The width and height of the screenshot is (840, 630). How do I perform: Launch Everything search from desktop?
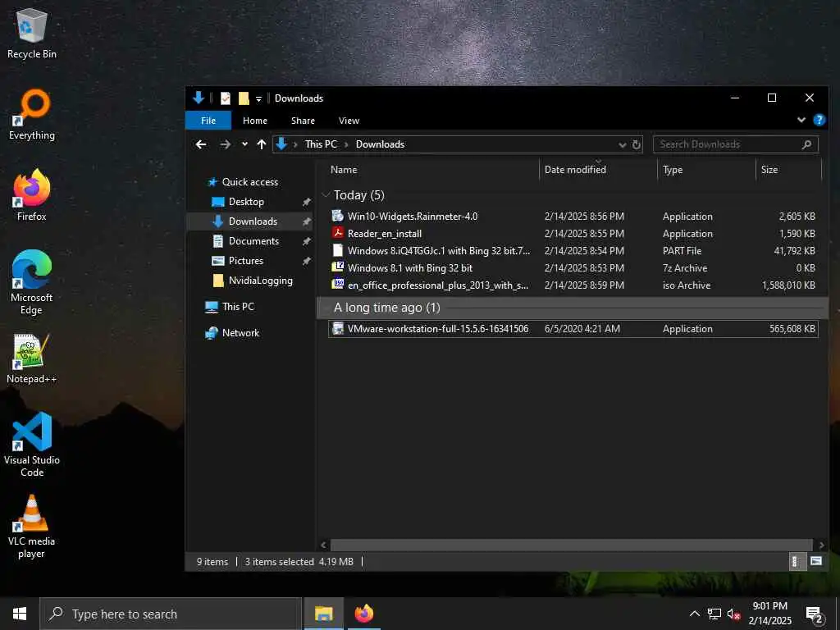coord(32,115)
